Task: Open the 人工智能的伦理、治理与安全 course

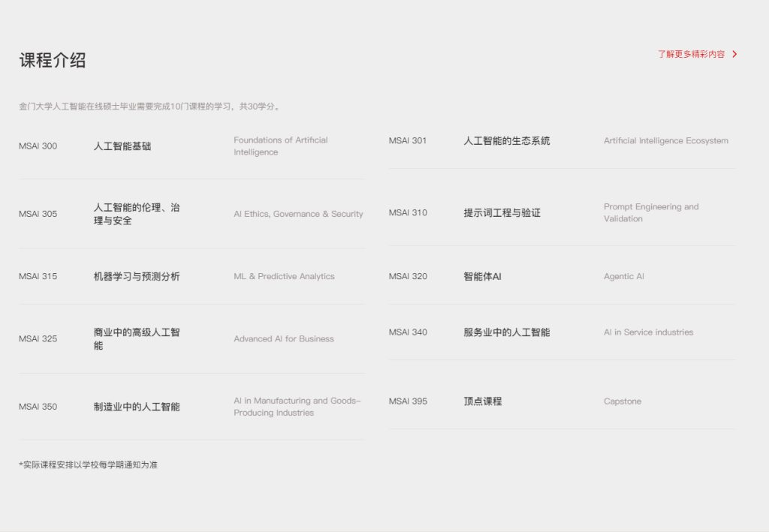Action: 137,214
